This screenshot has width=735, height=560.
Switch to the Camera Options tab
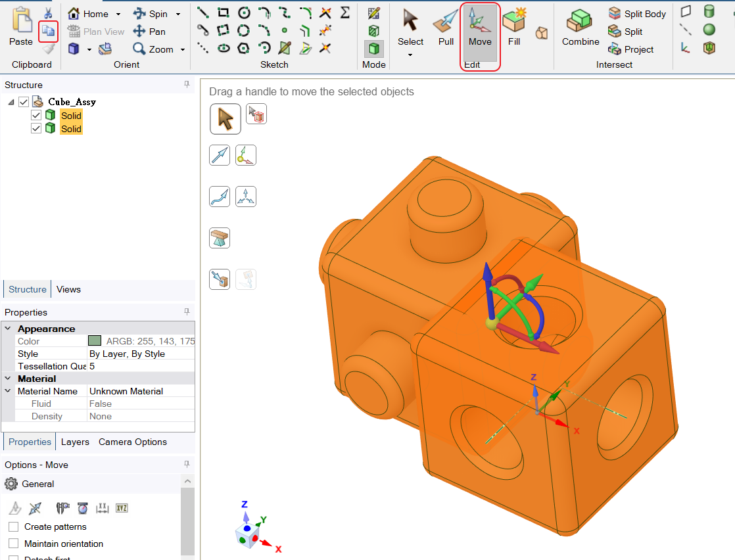[x=133, y=442]
